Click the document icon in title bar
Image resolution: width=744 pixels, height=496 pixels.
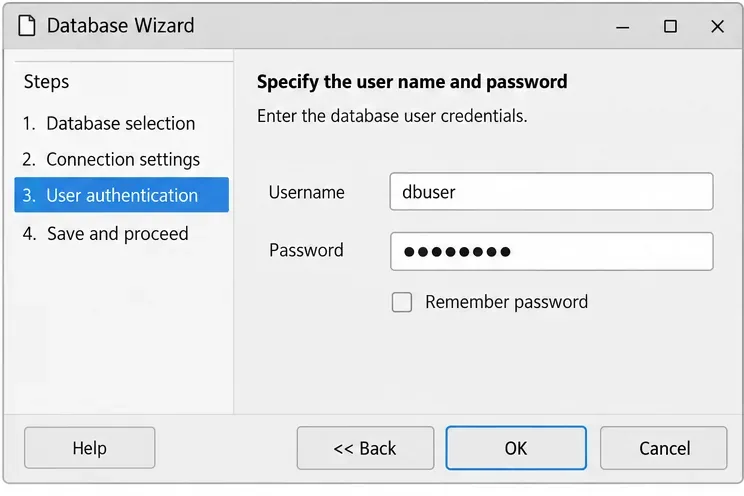click(x=27, y=26)
